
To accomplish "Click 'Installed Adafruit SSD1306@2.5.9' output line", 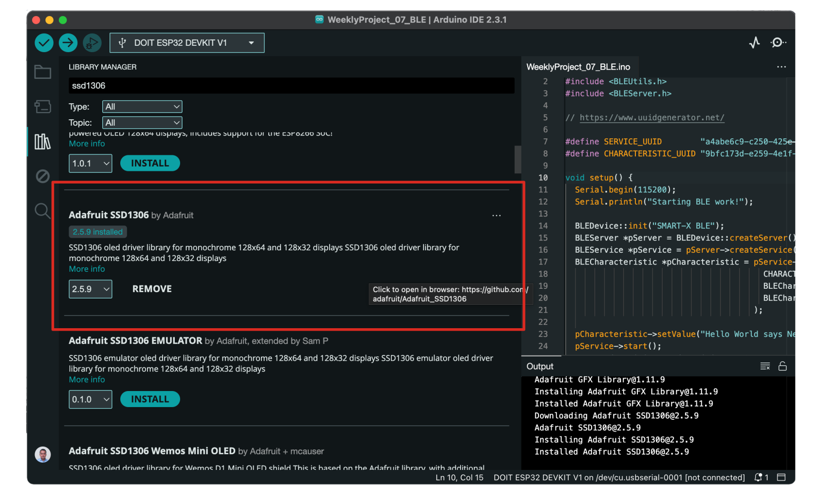I will point(612,452).
